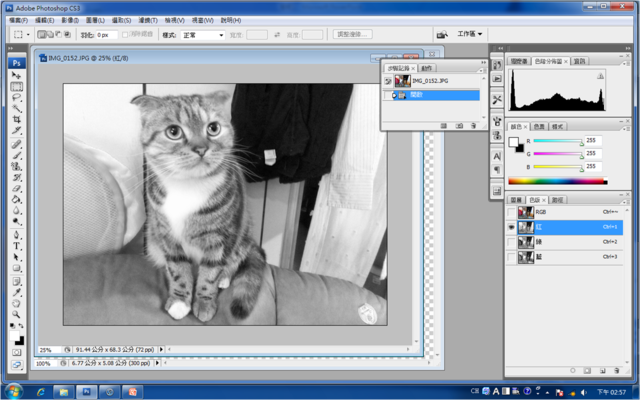Screen dimensions: 640x400
Task: Toggle visibility of the 紅 (Red) channel
Action: [511, 227]
